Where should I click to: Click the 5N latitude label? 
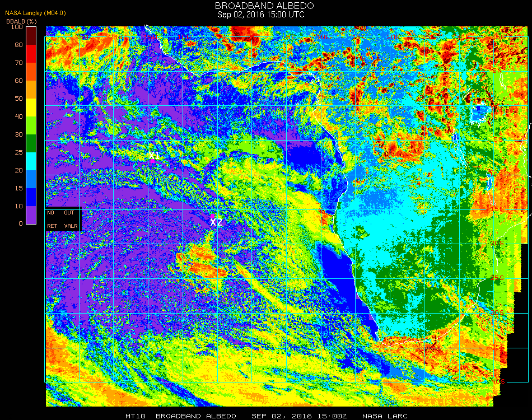point(497,71)
